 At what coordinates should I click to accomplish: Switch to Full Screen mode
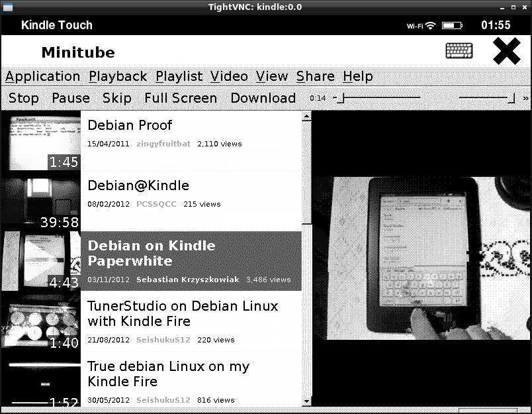tap(181, 98)
